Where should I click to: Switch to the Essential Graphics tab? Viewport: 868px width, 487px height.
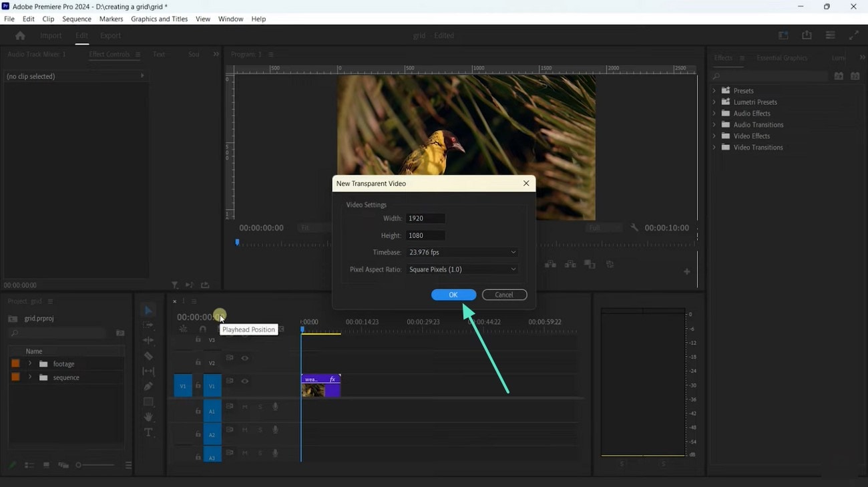pyautogui.click(x=781, y=58)
